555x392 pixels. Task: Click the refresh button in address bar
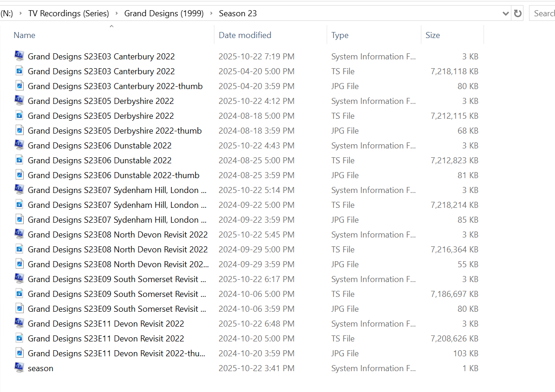pyautogui.click(x=518, y=13)
